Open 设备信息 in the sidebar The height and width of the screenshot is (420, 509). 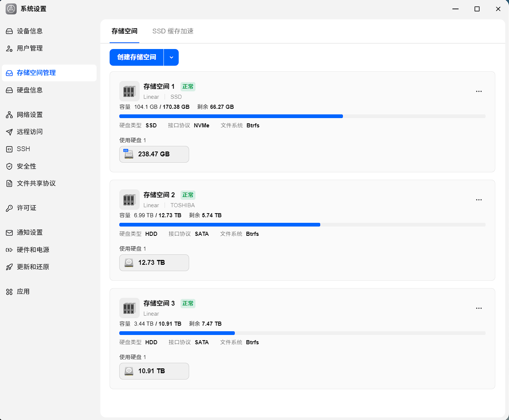tap(49, 31)
